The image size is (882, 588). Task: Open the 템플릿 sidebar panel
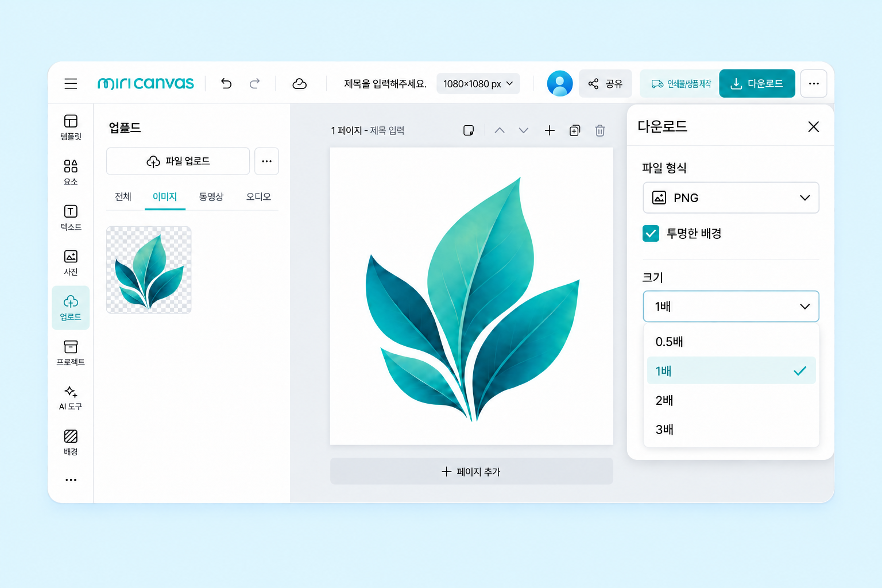[x=71, y=127]
